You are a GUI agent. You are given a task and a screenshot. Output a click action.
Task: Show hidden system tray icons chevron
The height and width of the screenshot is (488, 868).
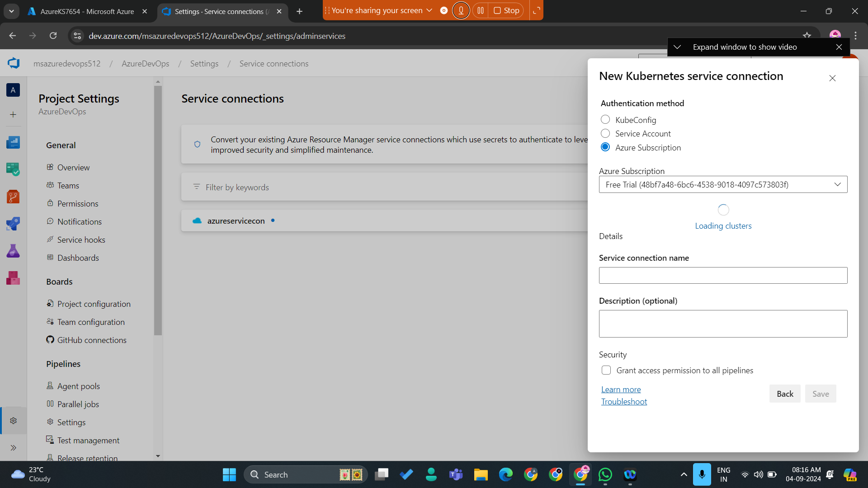[x=684, y=474]
